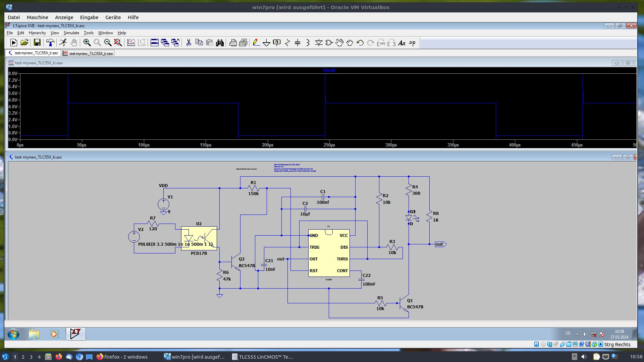Click the Windows Start button

(x=13, y=334)
